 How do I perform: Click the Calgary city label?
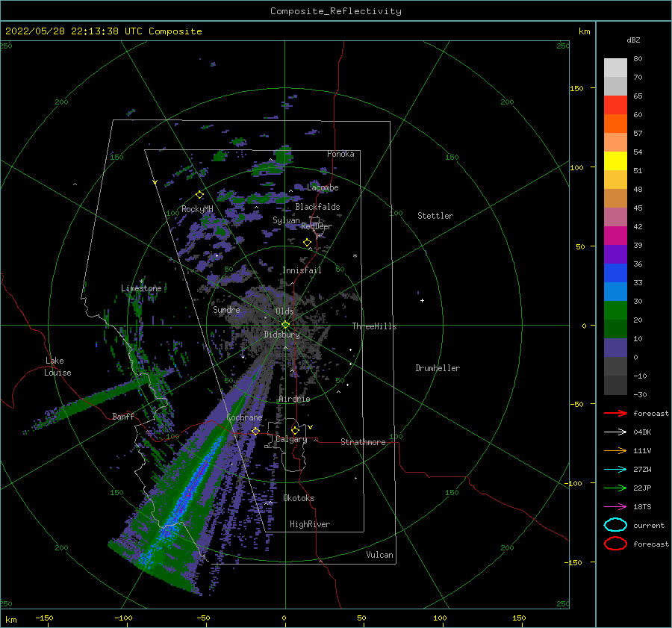pos(291,439)
